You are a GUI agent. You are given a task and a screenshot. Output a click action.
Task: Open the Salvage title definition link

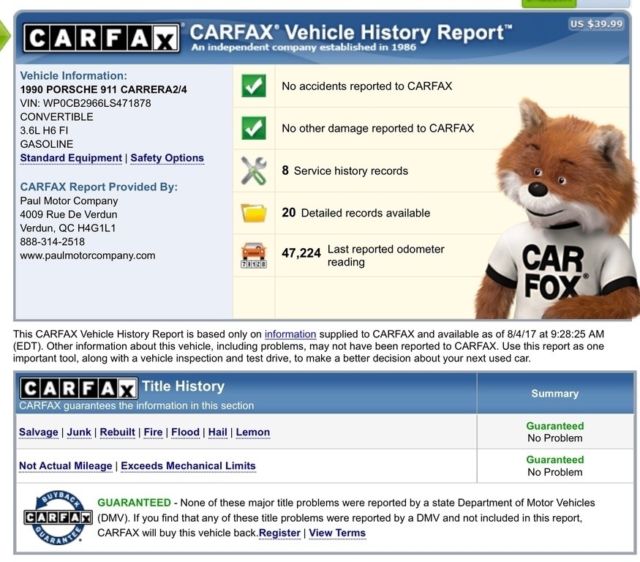tap(38, 432)
